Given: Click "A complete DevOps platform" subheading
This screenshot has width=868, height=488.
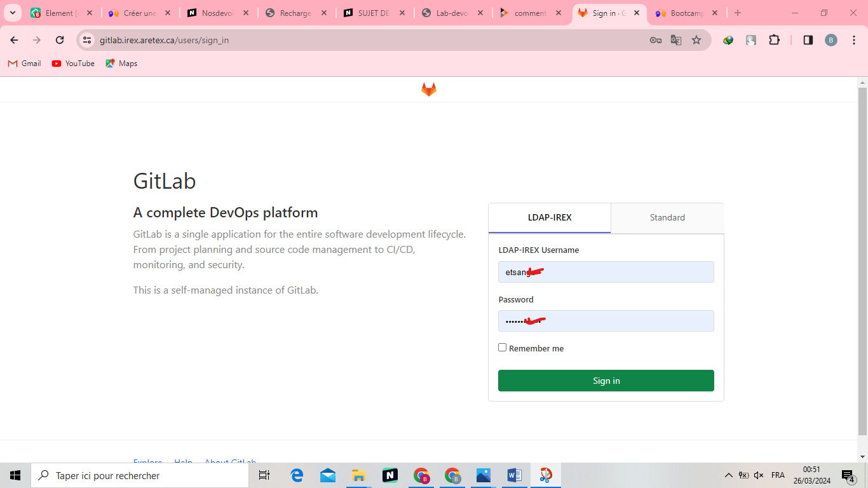Looking at the screenshot, I should coord(226,212).
